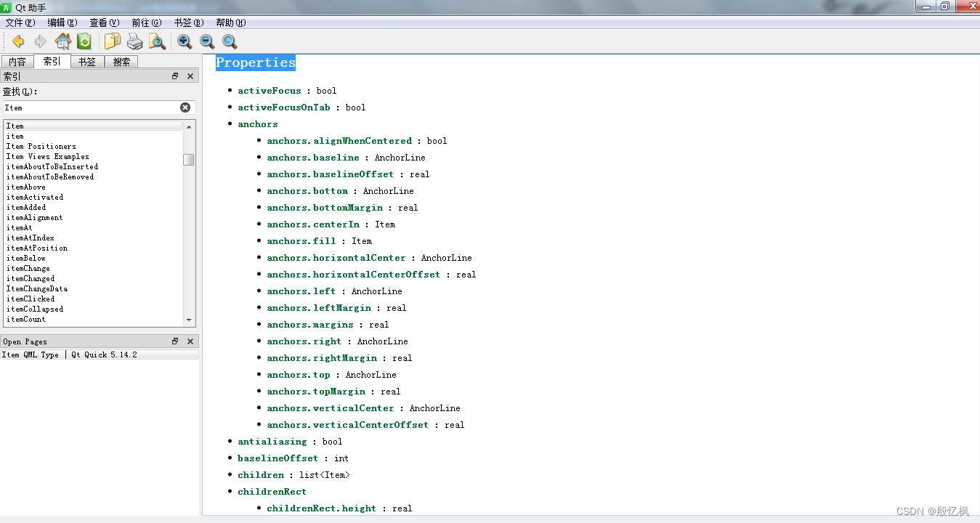Viewport: 980px width, 523px height.
Task: Open the 帮助 menu
Action: 230,23
